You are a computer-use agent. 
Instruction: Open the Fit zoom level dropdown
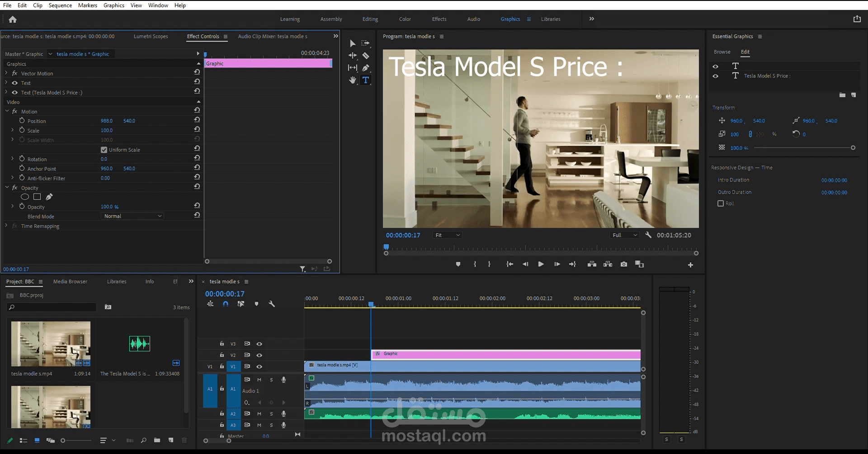447,235
